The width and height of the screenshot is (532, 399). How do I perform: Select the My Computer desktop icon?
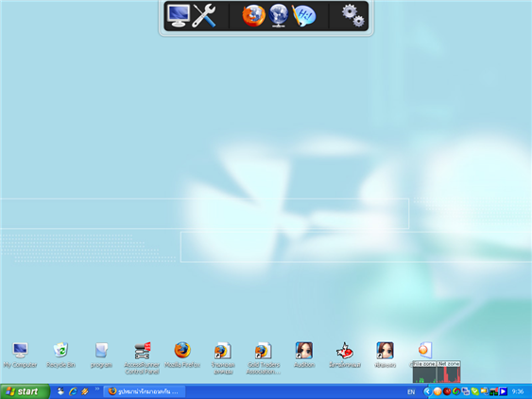point(20,356)
